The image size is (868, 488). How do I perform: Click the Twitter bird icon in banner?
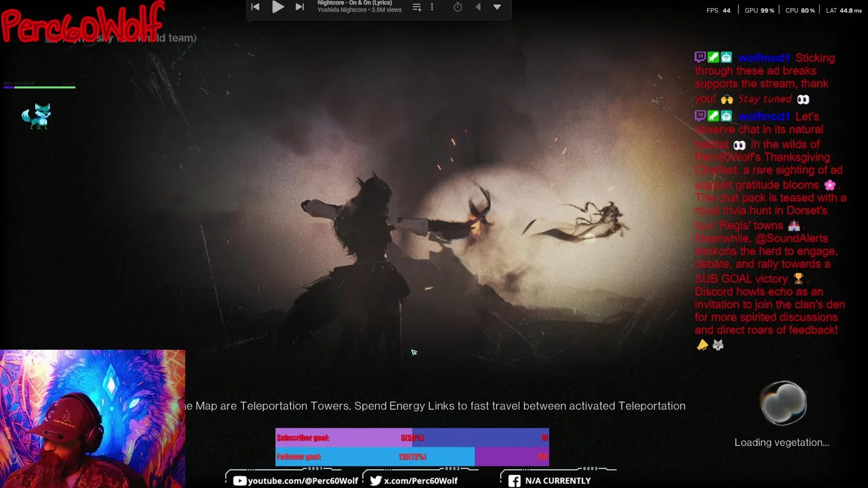tap(376, 481)
